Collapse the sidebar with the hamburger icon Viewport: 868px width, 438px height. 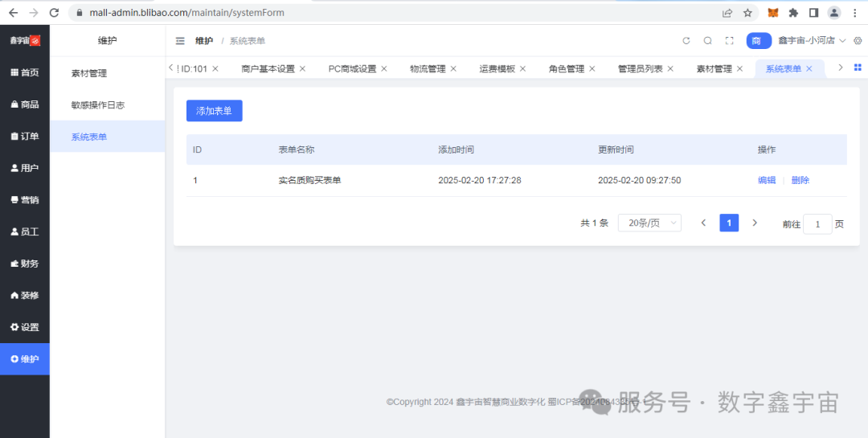pos(180,41)
